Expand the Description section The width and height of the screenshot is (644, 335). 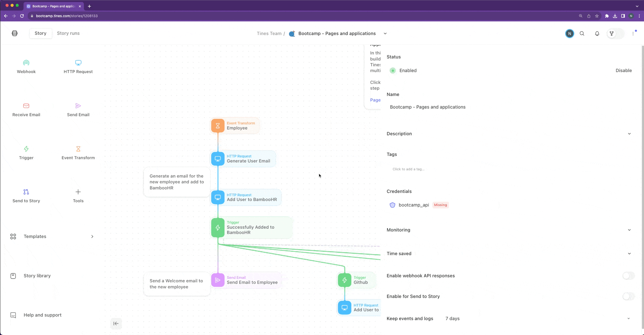(x=629, y=134)
